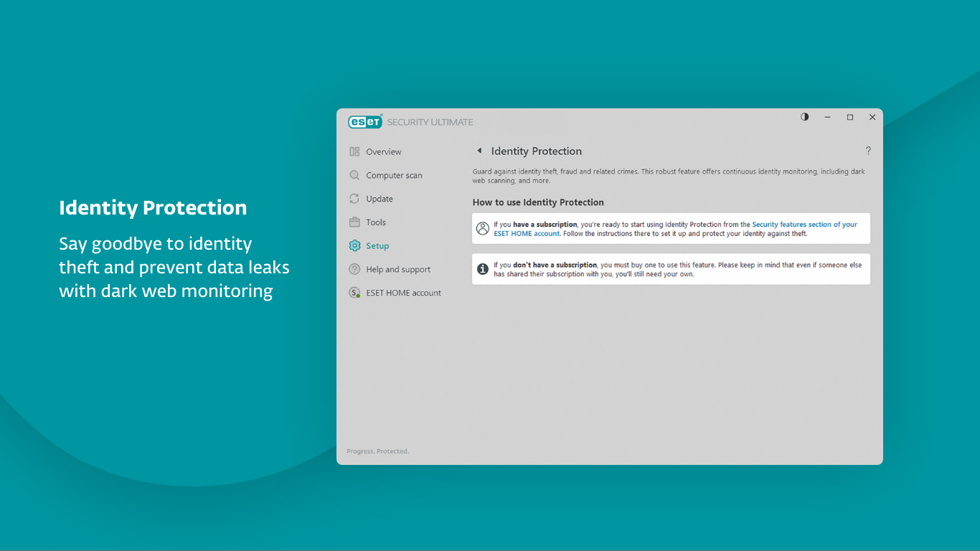Toggle dark mode with the contrast icon
The image size is (980, 551).
[804, 116]
